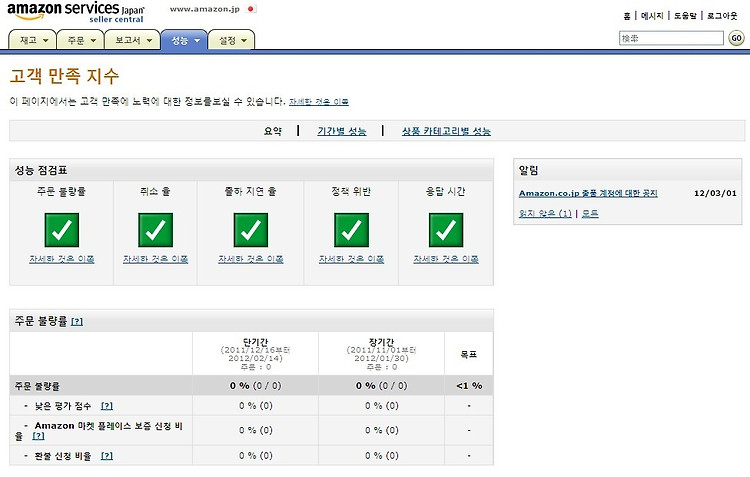This screenshot has width=750, height=477.
Task: Open 자세한 것은 이쪽 under 취소 율
Action: pos(155,259)
